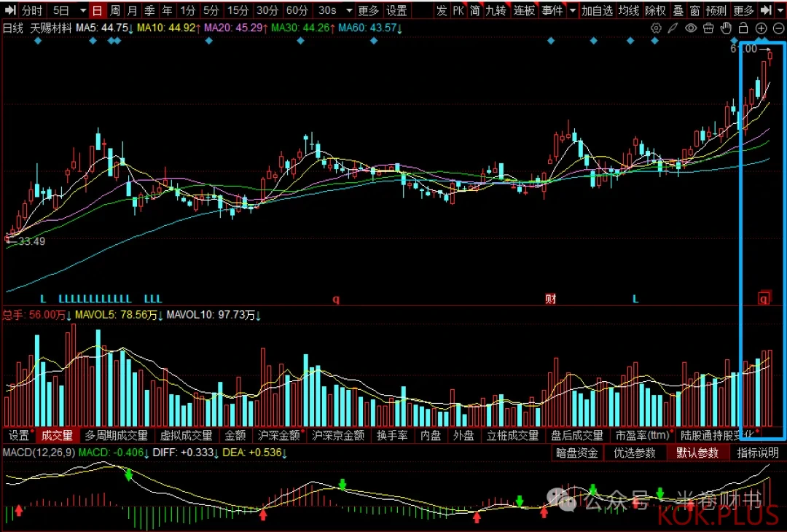Viewport: 787px width, 532px height.
Task: Open 指标说明 indicator description
Action: 757,453
